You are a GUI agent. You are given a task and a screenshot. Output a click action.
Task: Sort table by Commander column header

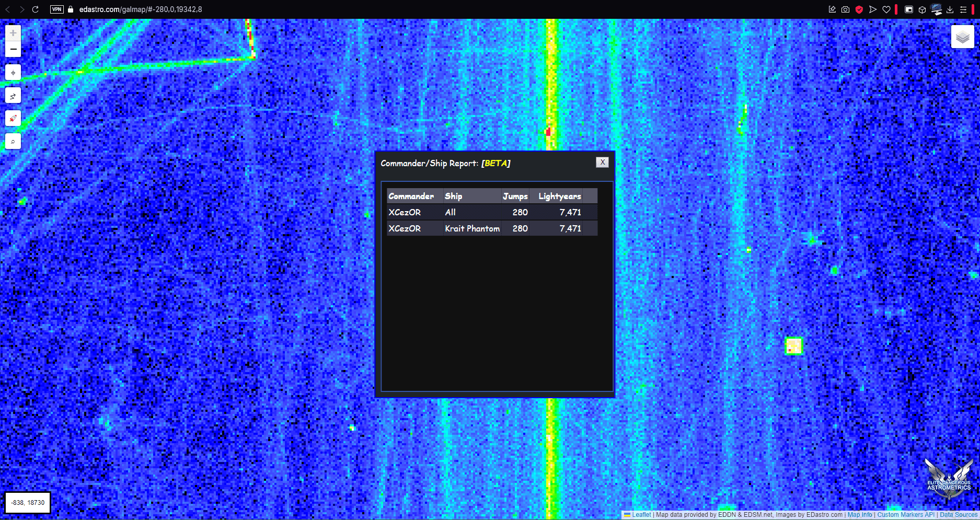click(411, 197)
